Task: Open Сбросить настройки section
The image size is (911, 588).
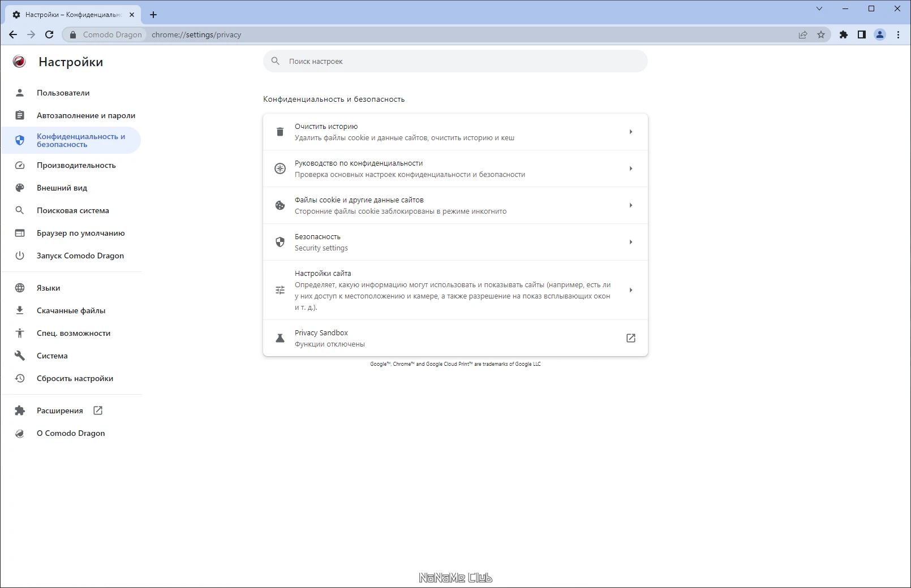Action: (71, 378)
